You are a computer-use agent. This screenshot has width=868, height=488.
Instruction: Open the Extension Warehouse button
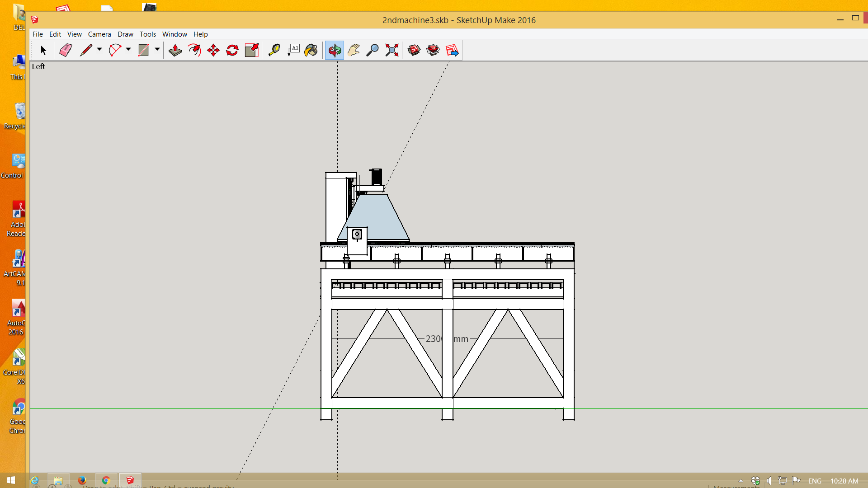(x=433, y=50)
